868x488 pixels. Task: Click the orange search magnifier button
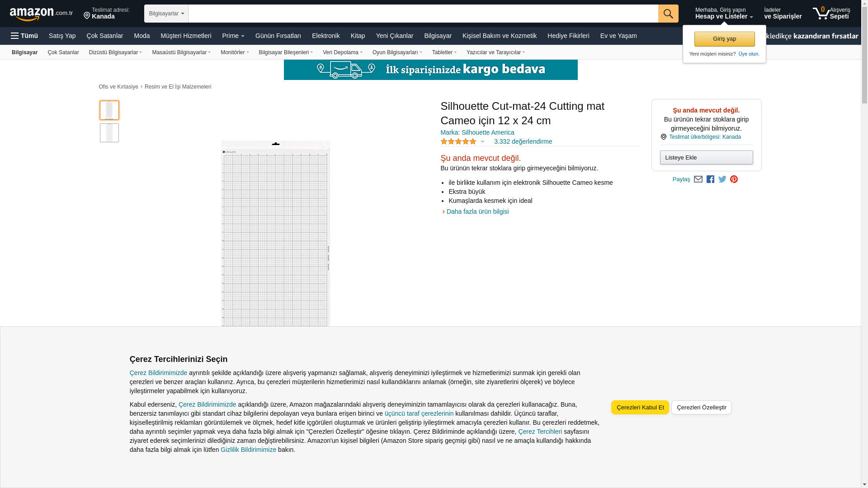[668, 14]
